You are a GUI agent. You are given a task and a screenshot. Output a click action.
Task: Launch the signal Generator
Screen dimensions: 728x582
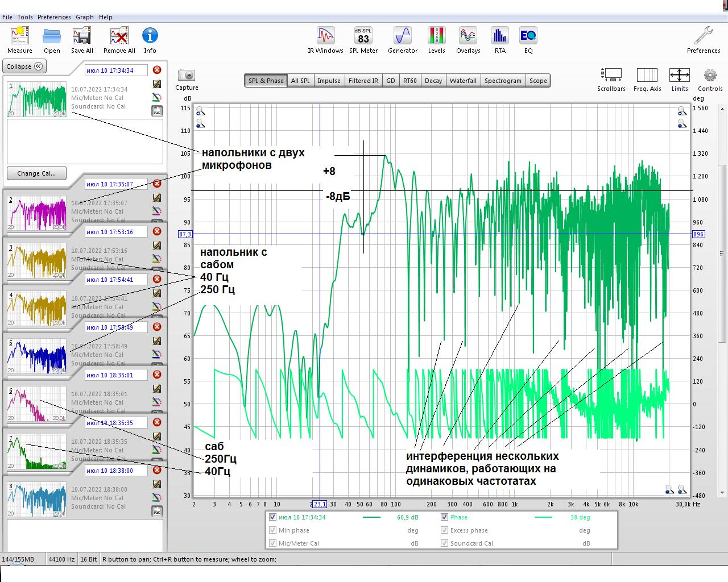point(402,36)
